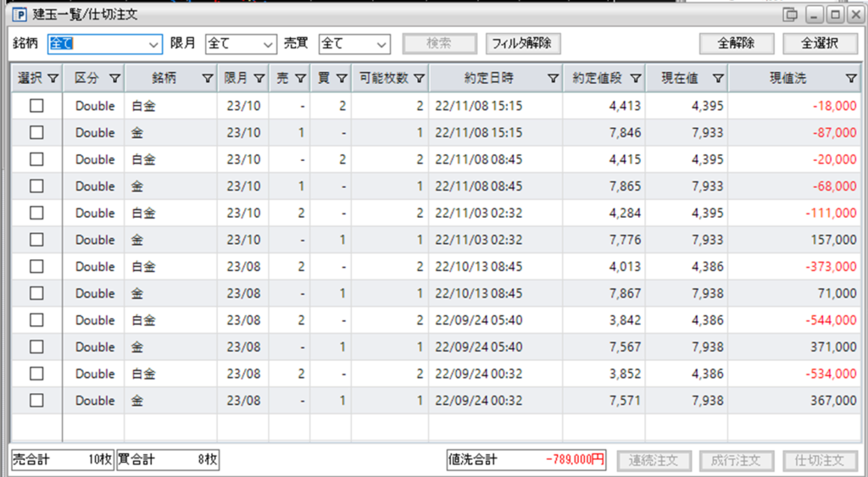Viewport: 868px width, 477px height.
Task: Click the -373,000 profit/loss value
Action: point(831,267)
